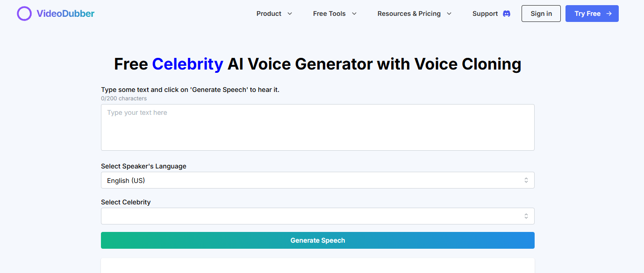Click the Free Celebrity AI Voice Generator heading
Viewport: 644px width, 273px height.
(318, 64)
